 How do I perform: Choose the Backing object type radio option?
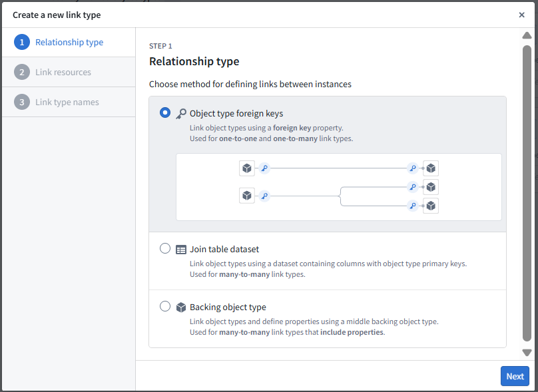coord(165,307)
